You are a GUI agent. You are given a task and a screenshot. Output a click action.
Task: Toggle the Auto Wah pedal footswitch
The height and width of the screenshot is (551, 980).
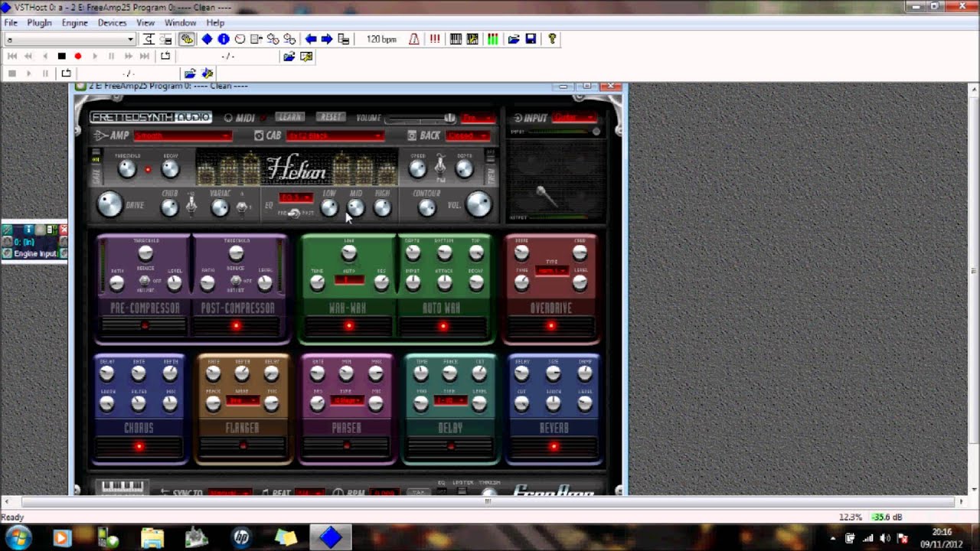[443, 327]
